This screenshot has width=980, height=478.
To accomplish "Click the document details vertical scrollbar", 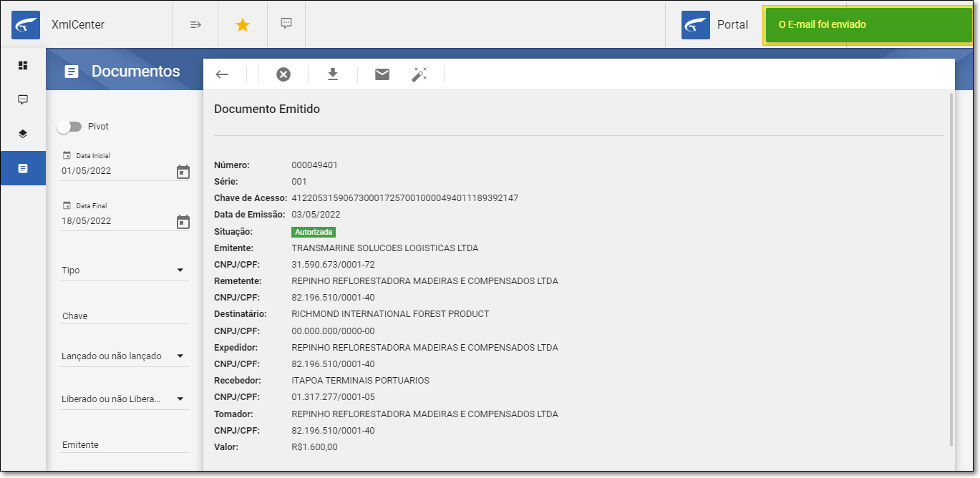I will (x=951, y=269).
